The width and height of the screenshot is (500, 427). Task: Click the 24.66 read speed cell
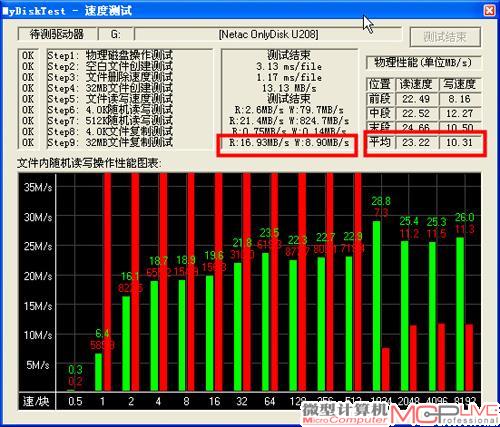coord(416,127)
